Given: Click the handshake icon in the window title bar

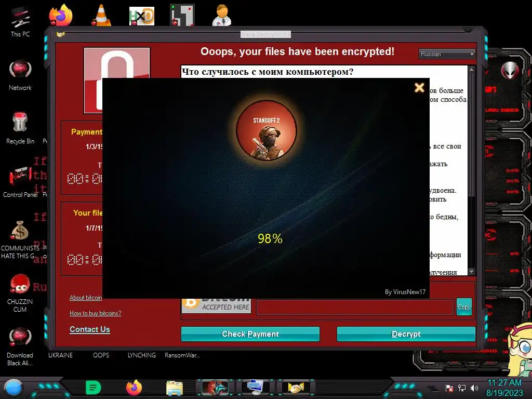Looking at the screenshot, I should 60,34.
